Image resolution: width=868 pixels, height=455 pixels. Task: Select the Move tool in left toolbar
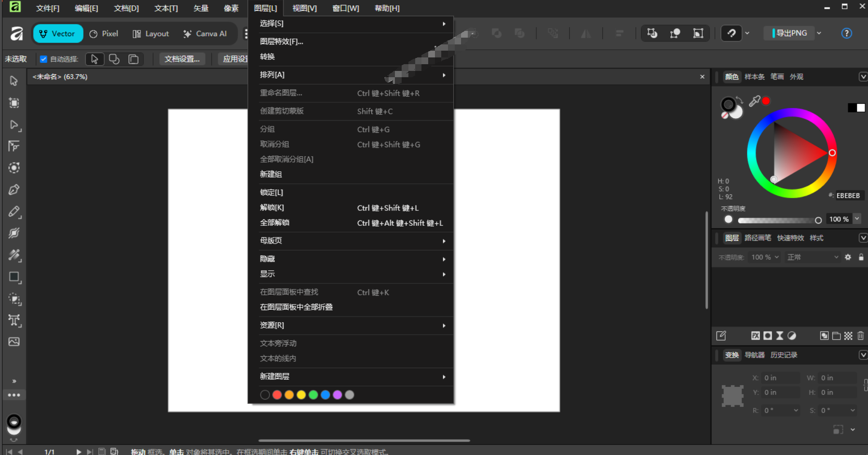tap(14, 81)
